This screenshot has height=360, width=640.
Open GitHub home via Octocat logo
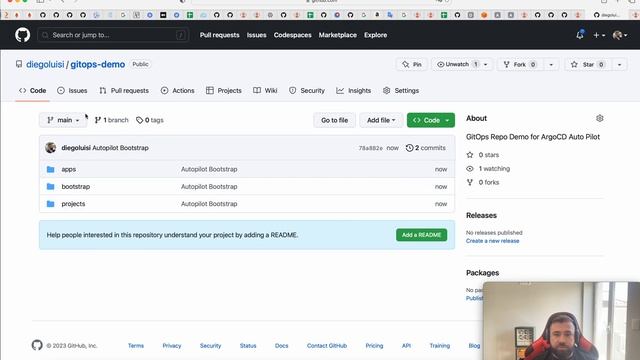pos(22,35)
